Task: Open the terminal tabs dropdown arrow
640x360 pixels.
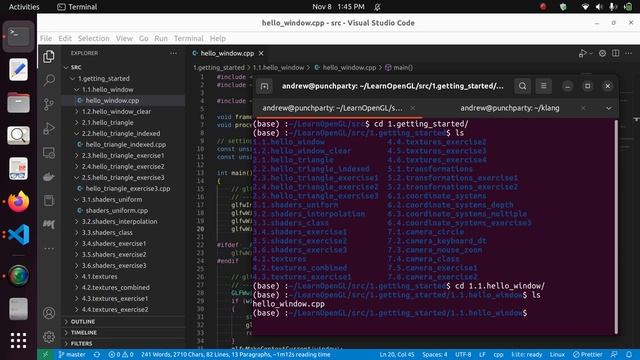Action: click(x=609, y=108)
